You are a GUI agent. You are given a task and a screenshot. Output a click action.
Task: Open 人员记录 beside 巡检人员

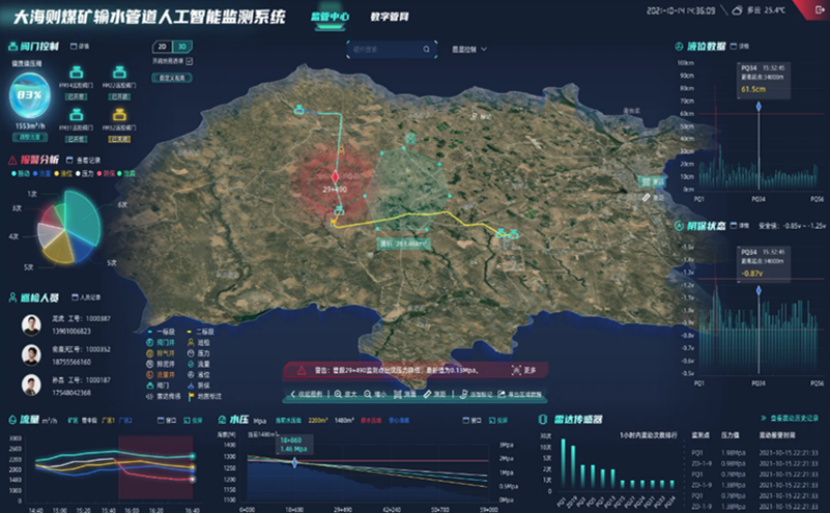[86, 297]
